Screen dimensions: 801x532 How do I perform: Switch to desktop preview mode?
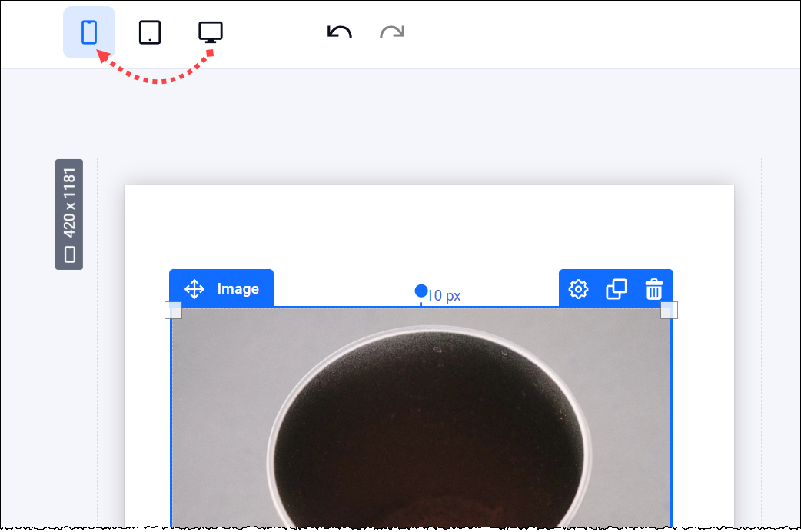211,32
